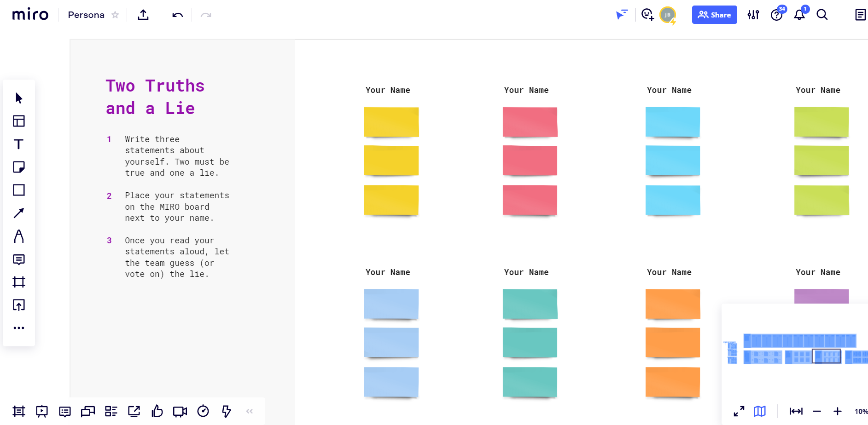The height and width of the screenshot is (425, 868).
Task: Click 'Your Name' above orange stickies
Action: [669, 272]
